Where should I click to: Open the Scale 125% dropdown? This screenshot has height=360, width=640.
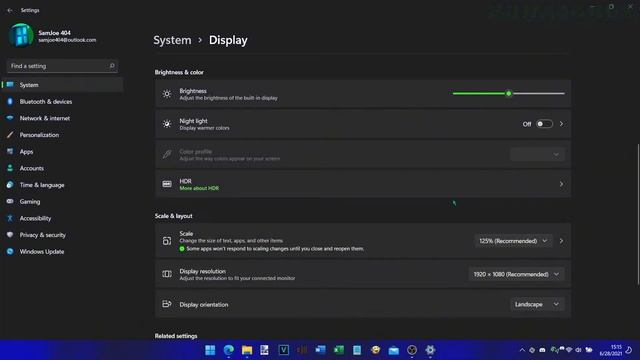coord(513,241)
